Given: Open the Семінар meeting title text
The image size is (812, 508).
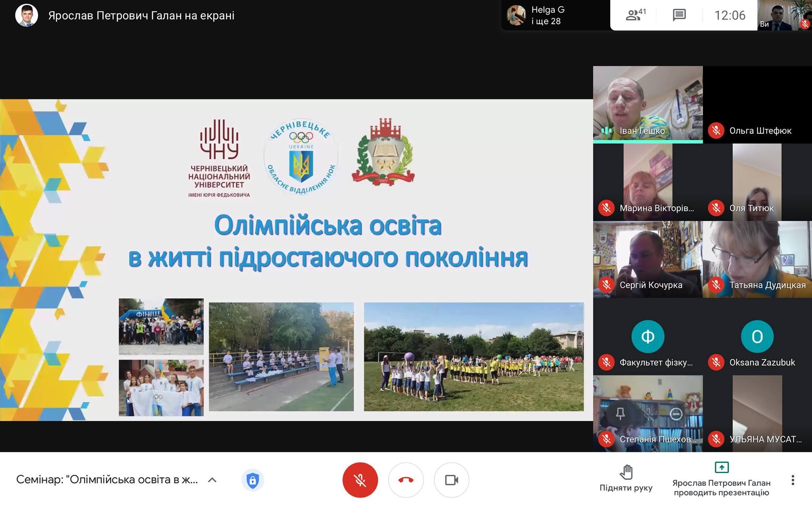Looking at the screenshot, I should tap(107, 479).
